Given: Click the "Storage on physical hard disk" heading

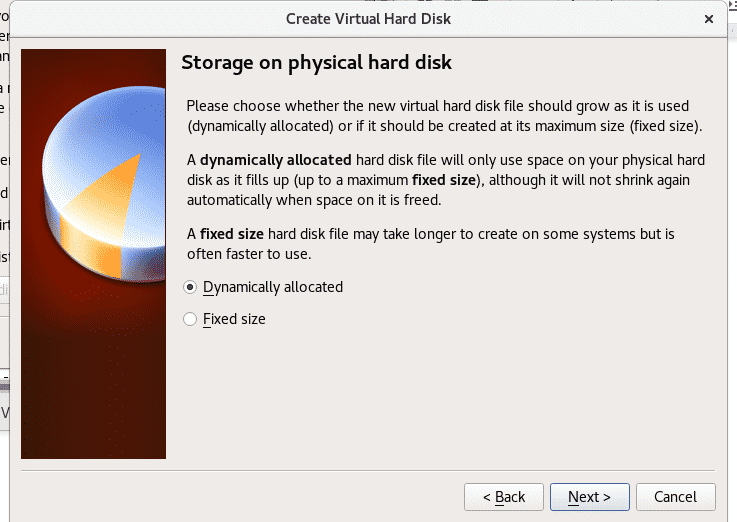Looking at the screenshot, I should pos(316,62).
